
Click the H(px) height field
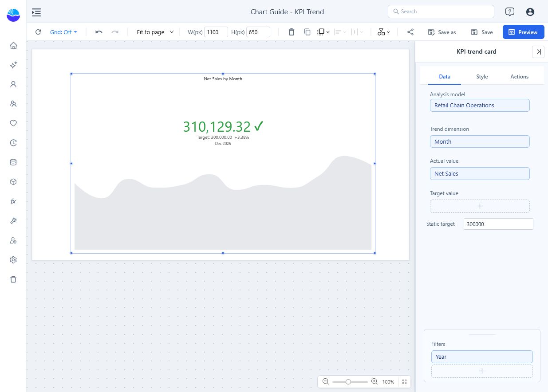tap(258, 32)
